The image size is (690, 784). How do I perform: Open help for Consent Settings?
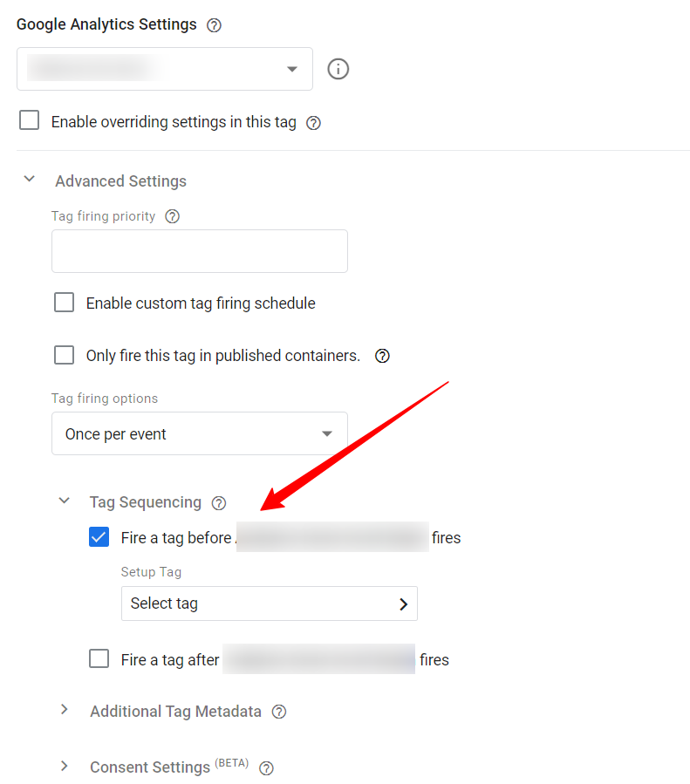pos(267,768)
